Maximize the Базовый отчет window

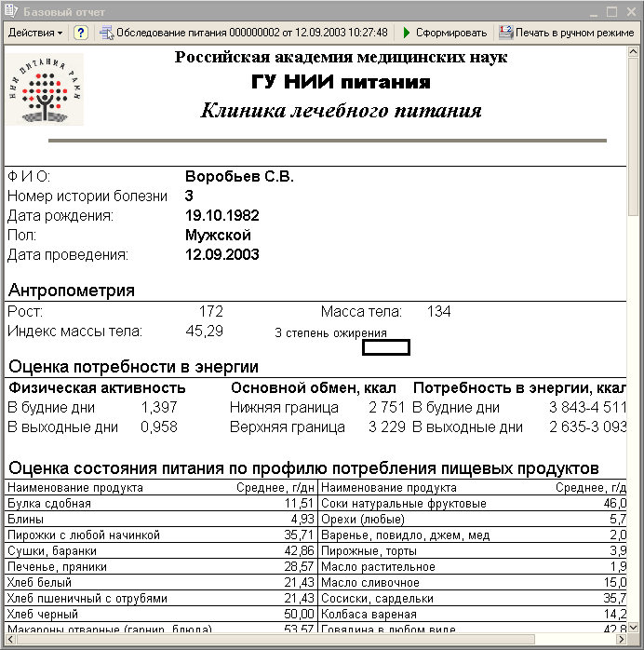(611, 11)
